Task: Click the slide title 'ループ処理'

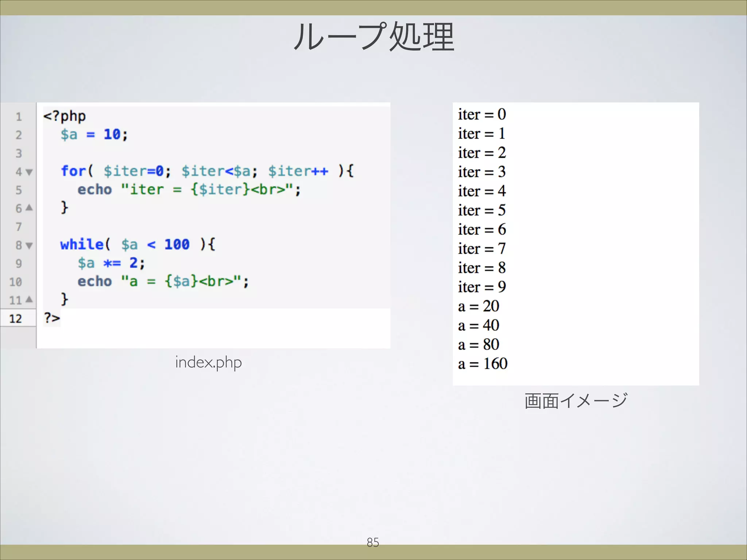Action: [373, 36]
